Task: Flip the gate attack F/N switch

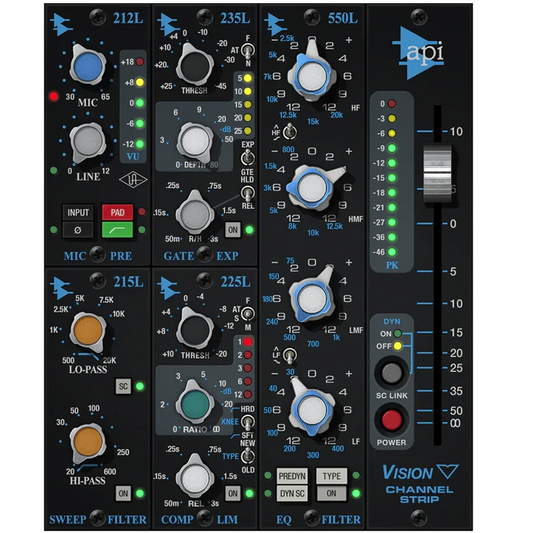Action: point(248,51)
